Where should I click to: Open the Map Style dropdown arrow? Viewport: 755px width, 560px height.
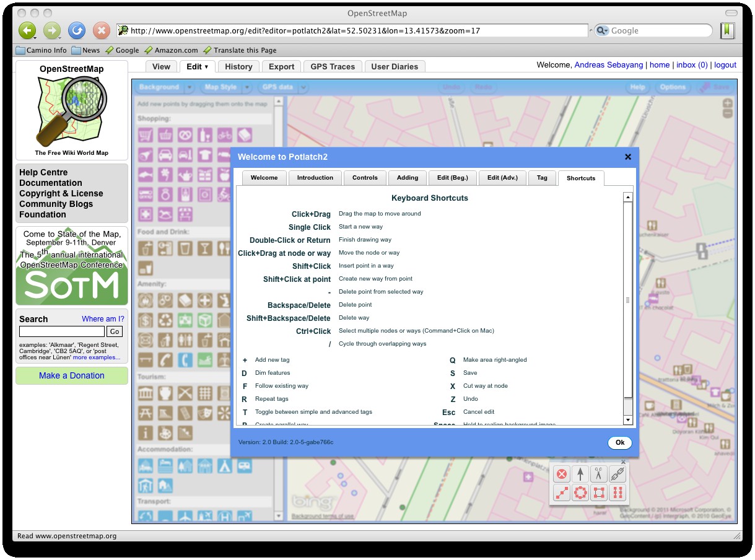pyautogui.click(x=247, y=87)
